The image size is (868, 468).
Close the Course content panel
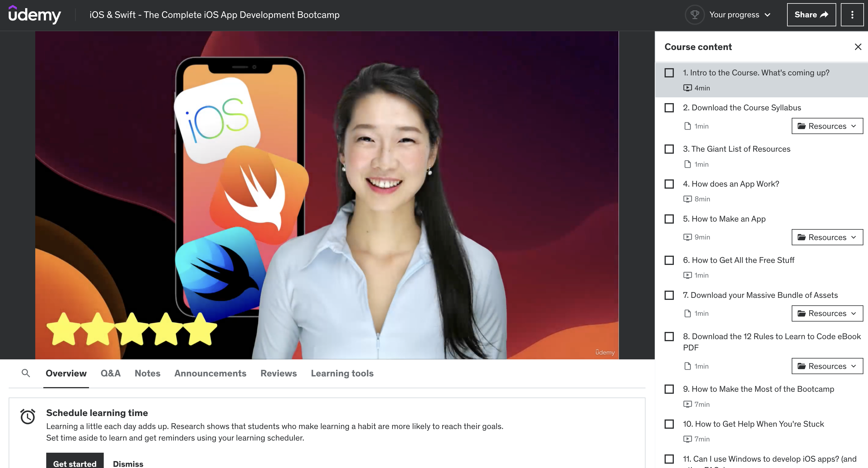(858, 47)
